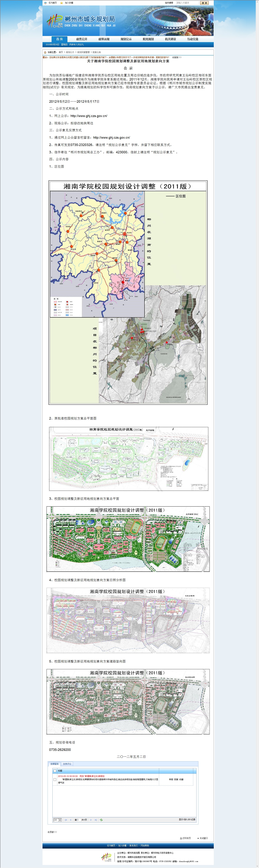The image size is (259, 868).
Task: Click the star icon beside 加入收藏
Action: (x=61, y=3)
